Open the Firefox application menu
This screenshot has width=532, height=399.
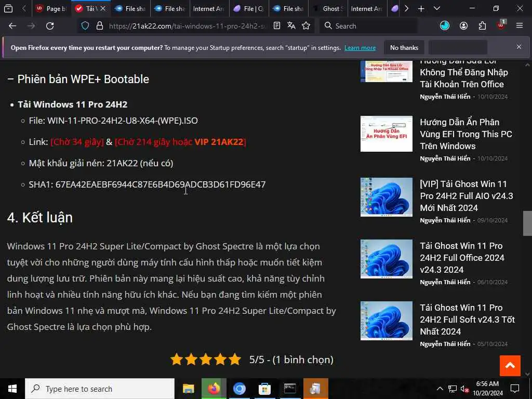pos(520,26)
